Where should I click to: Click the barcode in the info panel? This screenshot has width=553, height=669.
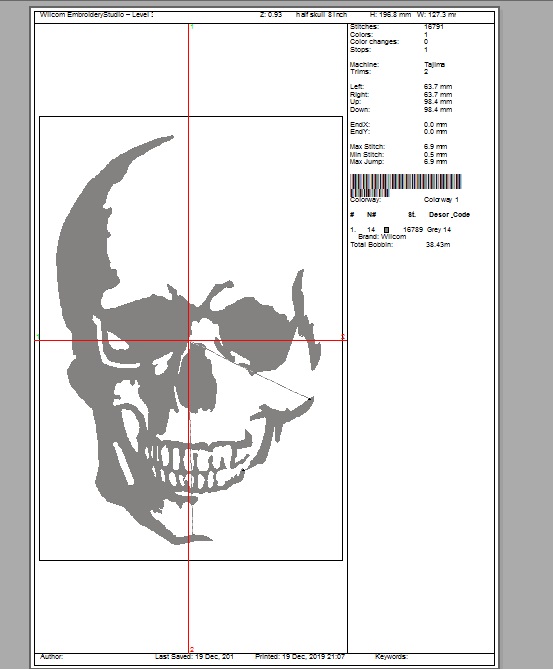pyautogui.click(x=405, y=184)
